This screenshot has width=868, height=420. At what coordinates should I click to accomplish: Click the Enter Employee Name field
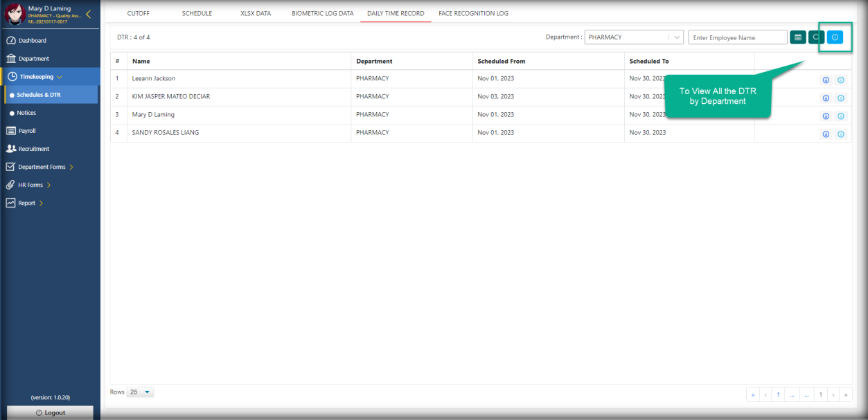pyautogui.click(x=737, y=37)
